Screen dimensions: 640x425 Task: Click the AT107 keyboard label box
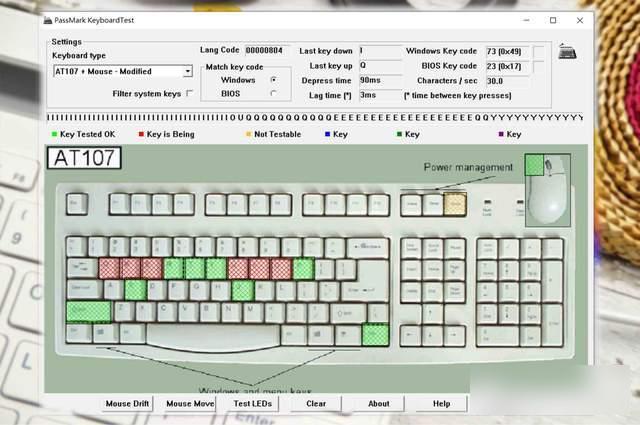pyautogui.click(x=84, y=158)
